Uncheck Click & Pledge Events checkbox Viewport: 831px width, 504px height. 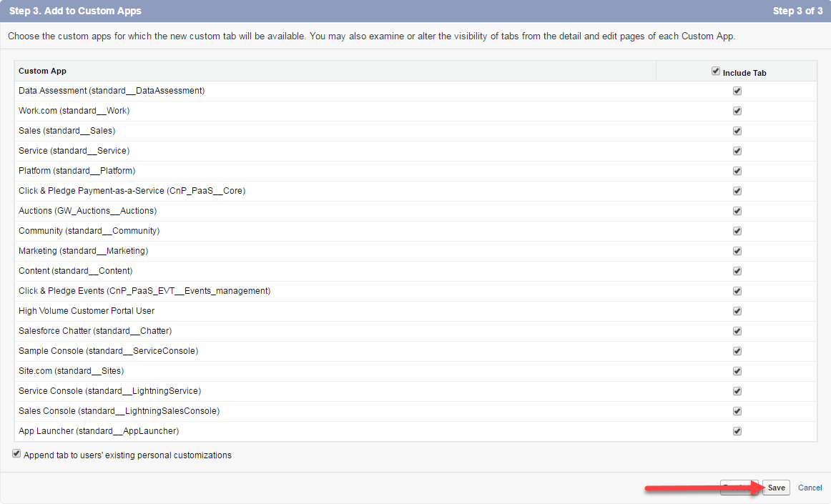tap(737, 291)
